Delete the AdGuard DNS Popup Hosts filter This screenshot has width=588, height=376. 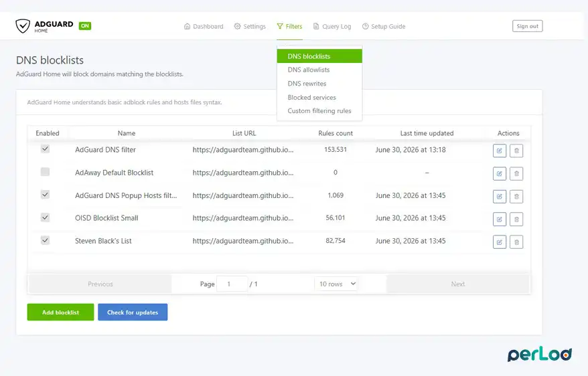tap(516, 197)
